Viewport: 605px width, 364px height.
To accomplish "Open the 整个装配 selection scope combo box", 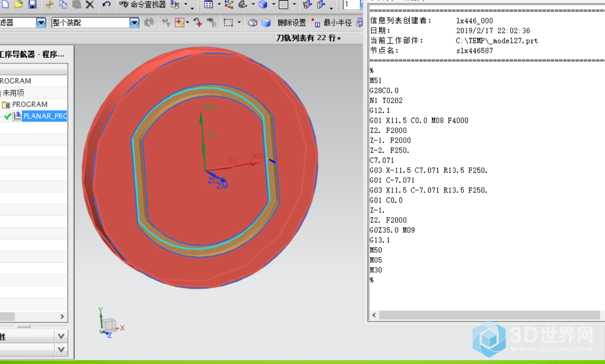I will [x=96, y=23].
